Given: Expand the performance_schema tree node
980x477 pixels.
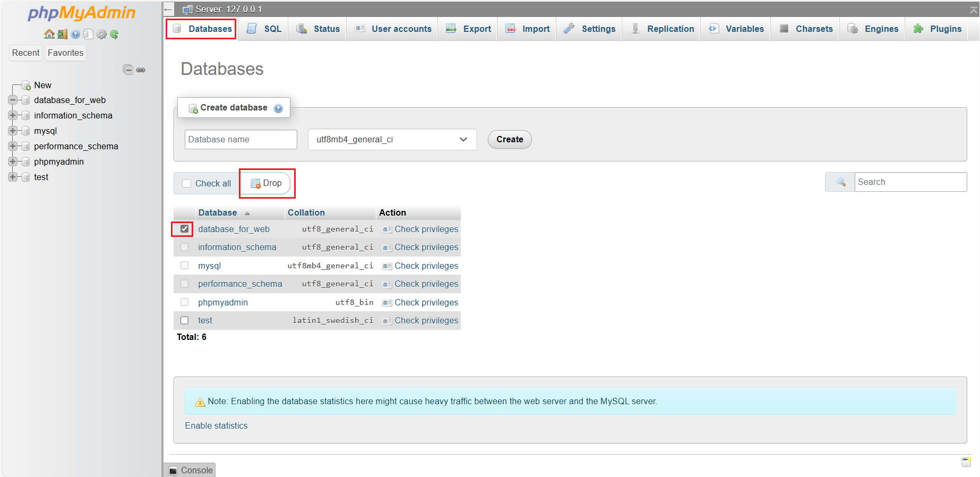Looking at the screenshot, I should click(x=13, y=146).
